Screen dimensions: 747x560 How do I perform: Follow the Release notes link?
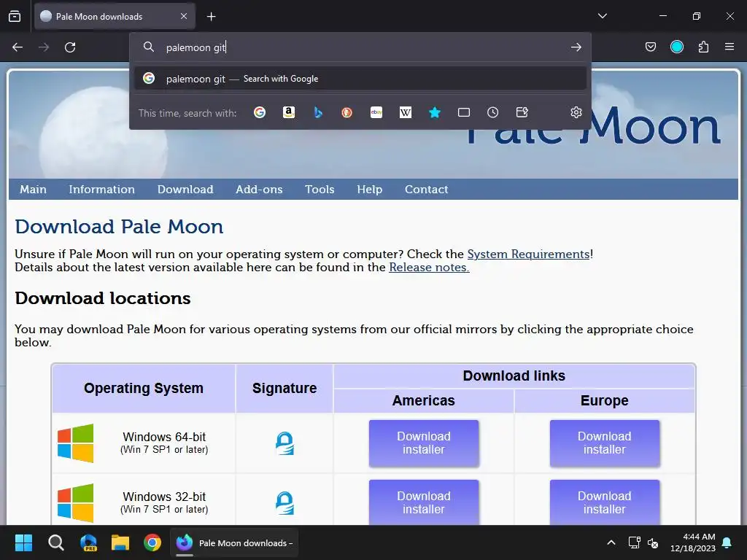click(x=429, y=267)
